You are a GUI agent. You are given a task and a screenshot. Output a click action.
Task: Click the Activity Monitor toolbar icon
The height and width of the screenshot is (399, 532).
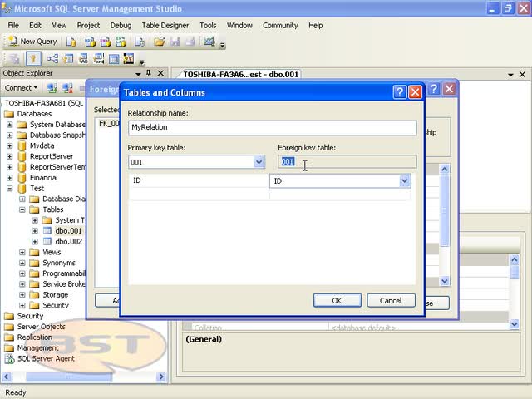click(x=209, y=42)
